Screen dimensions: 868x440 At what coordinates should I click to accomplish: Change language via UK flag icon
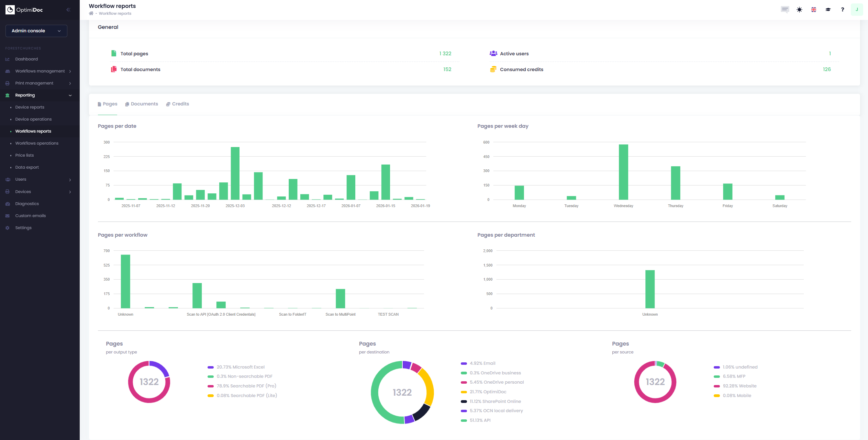tap(814, 10)
